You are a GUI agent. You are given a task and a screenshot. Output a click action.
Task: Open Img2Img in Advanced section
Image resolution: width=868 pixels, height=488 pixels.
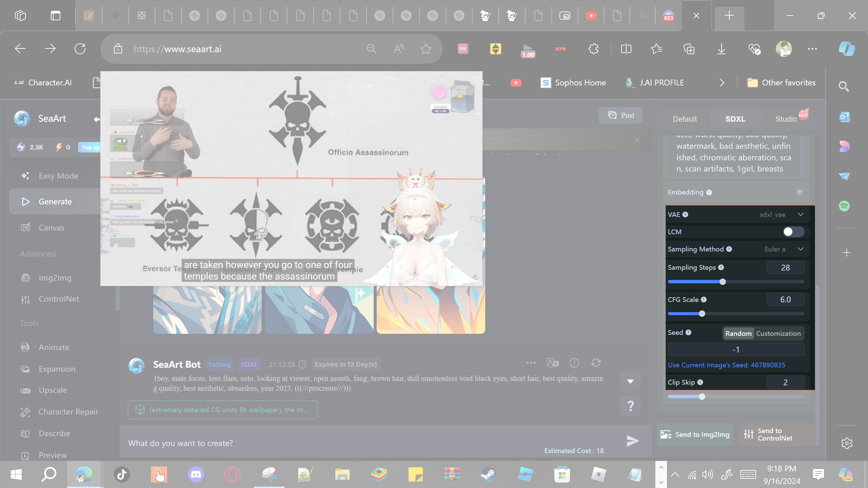(55, 278)
